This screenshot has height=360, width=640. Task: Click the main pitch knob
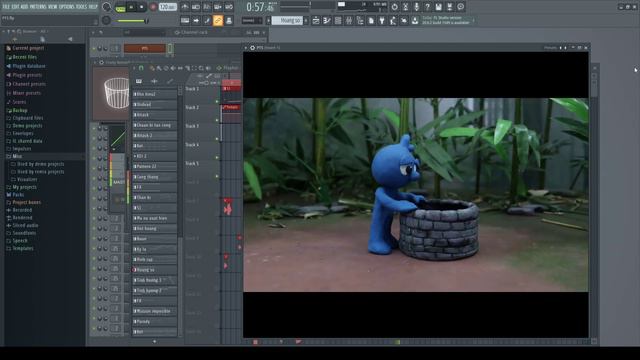(x=107, y=20)
